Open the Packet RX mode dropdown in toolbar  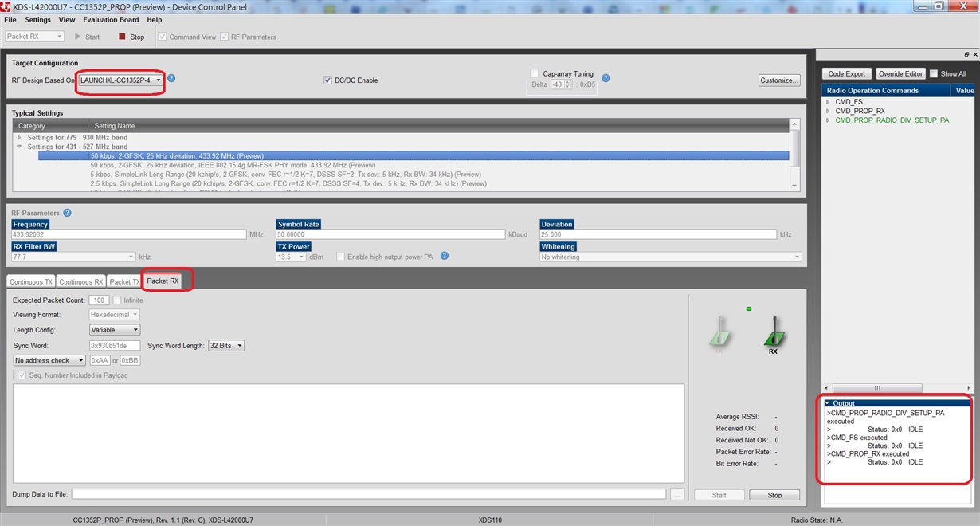[34, 37]
